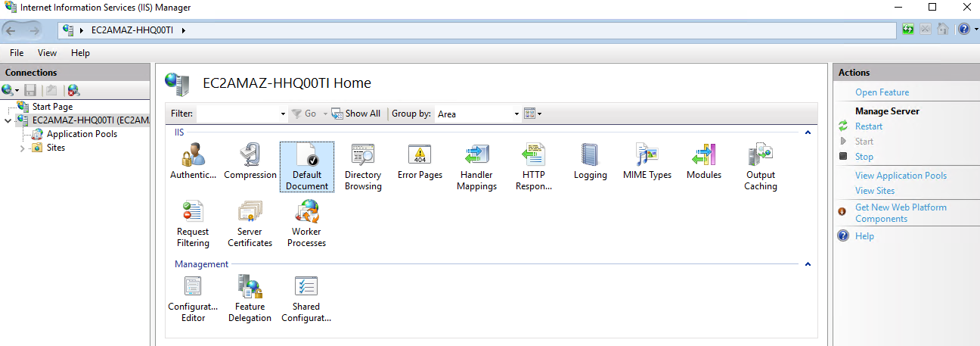Open Directory Browsing feature
Screen dimensions: 980x346
coord(363,167)
